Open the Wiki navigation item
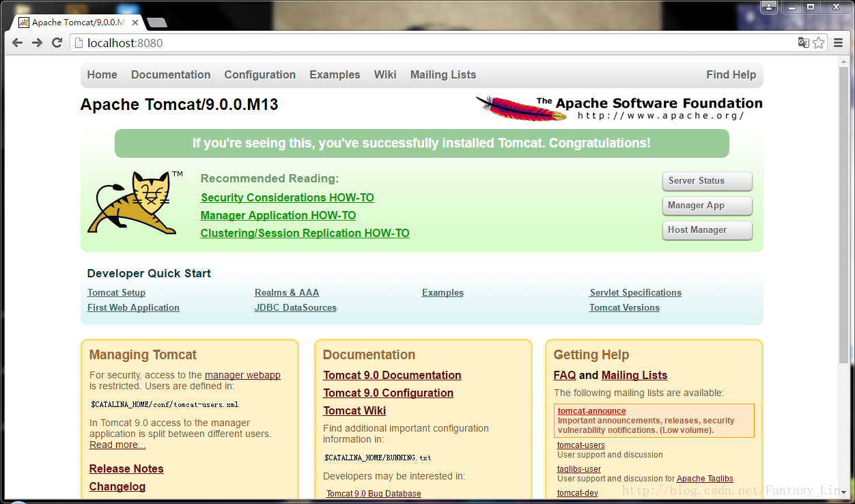This screenshot has width=855, height=504. pyautogui.click(x=385, y=75)
